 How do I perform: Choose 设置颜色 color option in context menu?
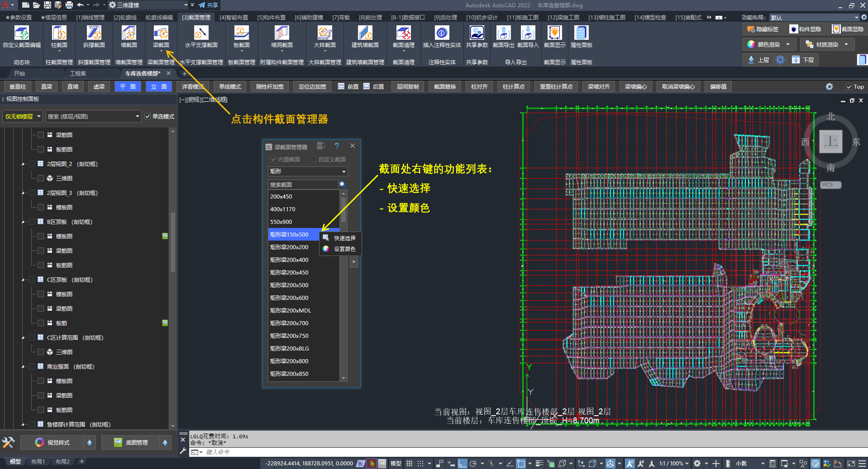click(x=344, y=249)
